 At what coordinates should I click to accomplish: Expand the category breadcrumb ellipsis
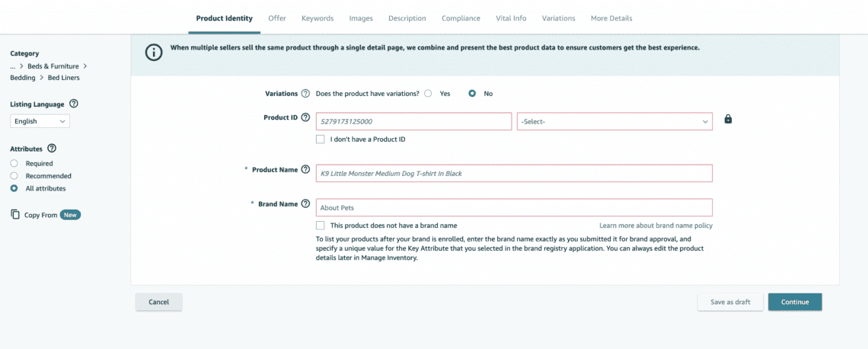[x=13, y=66]
